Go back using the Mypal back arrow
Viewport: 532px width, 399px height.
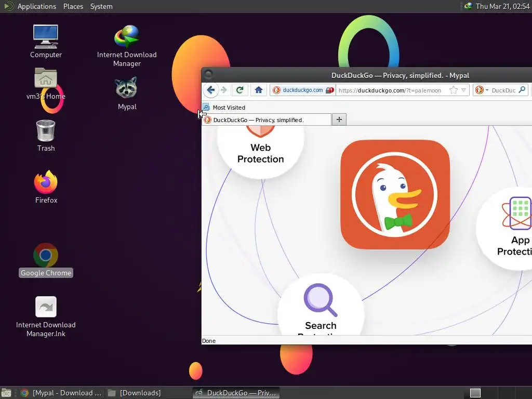(x=211, y=90)
